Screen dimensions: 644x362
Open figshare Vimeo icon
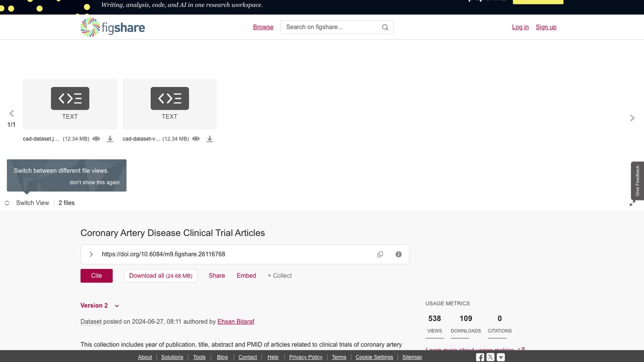[501, 357]
